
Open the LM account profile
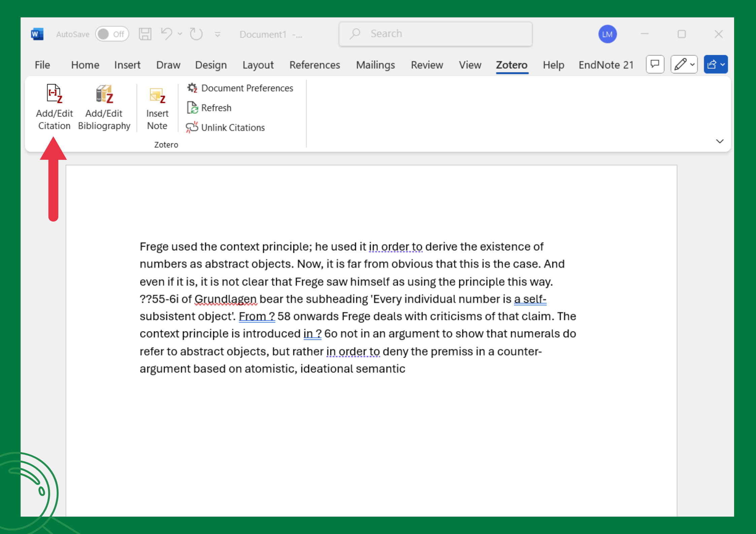pos(607,34)
